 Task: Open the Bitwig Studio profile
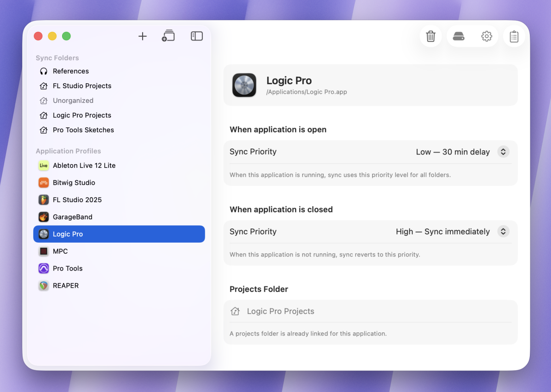(x=119, y=182)
